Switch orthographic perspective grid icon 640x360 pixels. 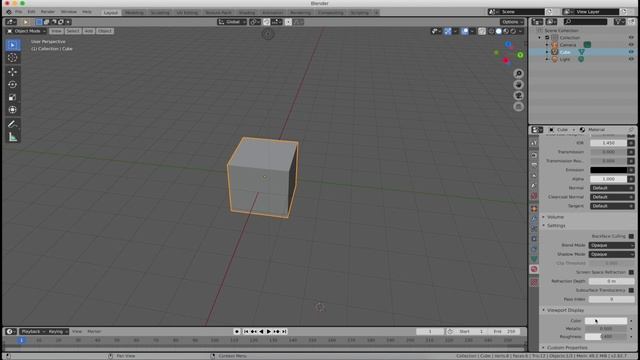[518, 107]
